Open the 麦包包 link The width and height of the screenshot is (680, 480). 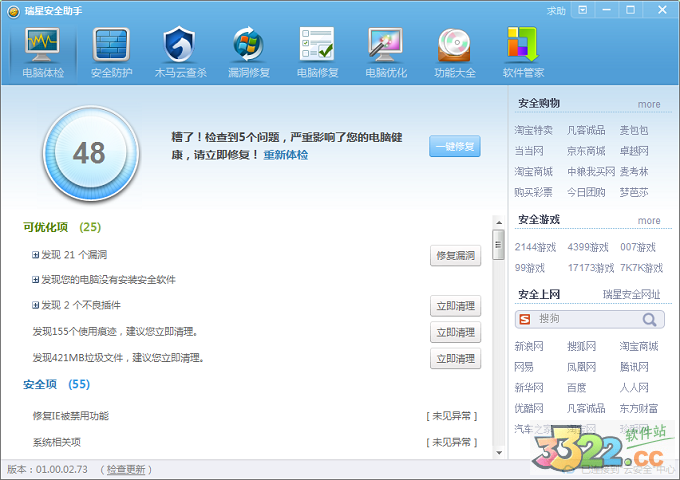click(x=634, y=130)
